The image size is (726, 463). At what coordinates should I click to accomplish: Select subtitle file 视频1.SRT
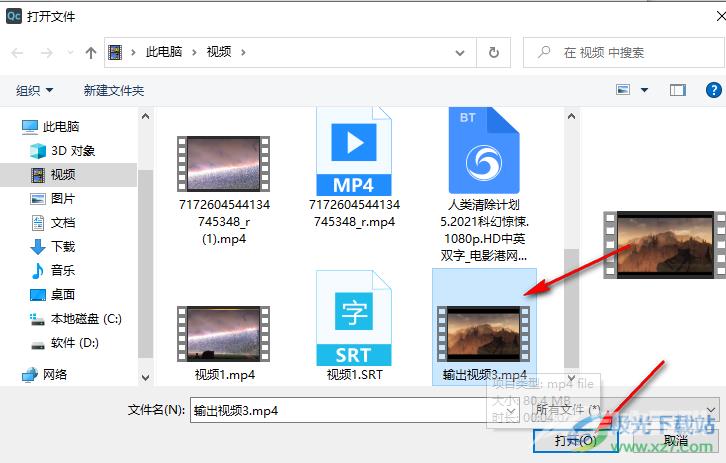(x=354, y=319)
